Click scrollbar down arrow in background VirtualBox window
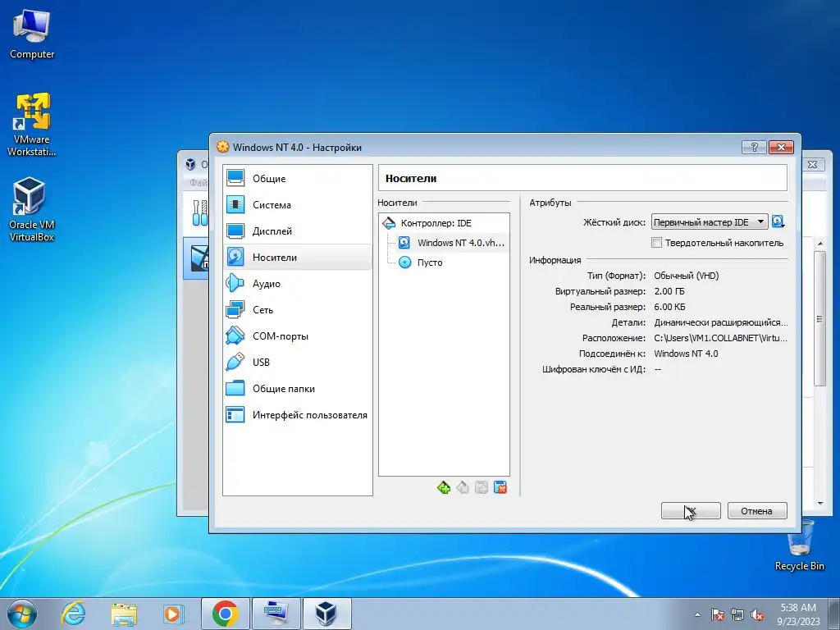The image size is (840, 630). (x=819, y=504)
